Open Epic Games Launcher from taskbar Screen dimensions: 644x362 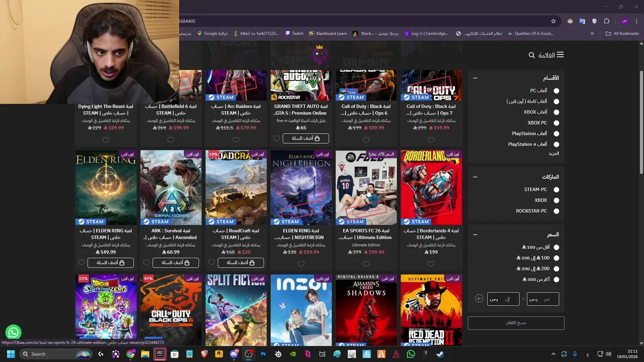pyautogui.click(x=159, y=354)
